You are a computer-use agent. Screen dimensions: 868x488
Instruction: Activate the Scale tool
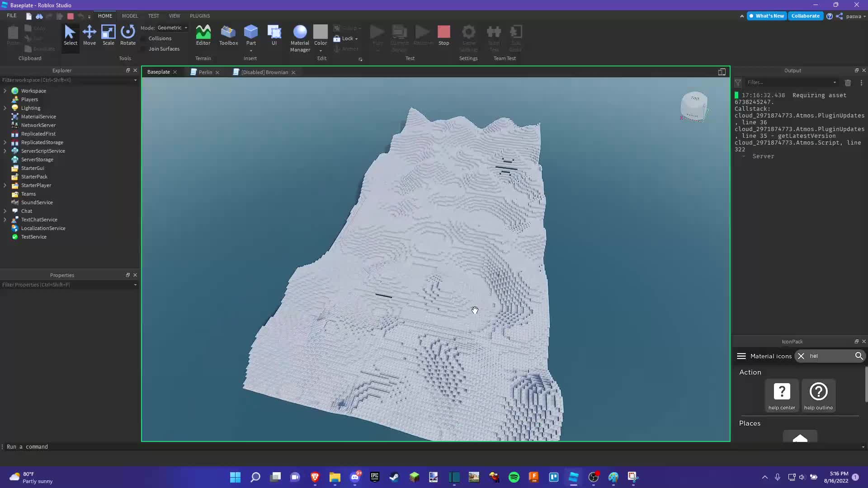coord(108,36)
